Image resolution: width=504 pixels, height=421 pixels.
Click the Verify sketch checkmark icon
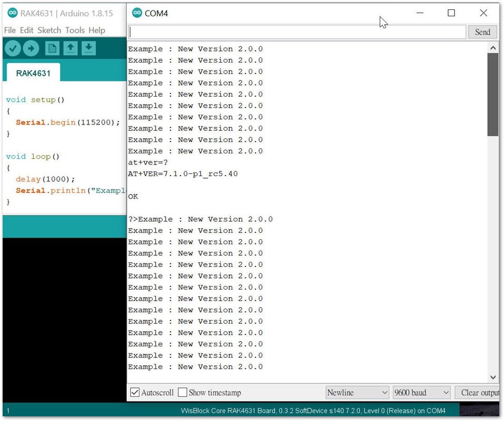point(13,48)
